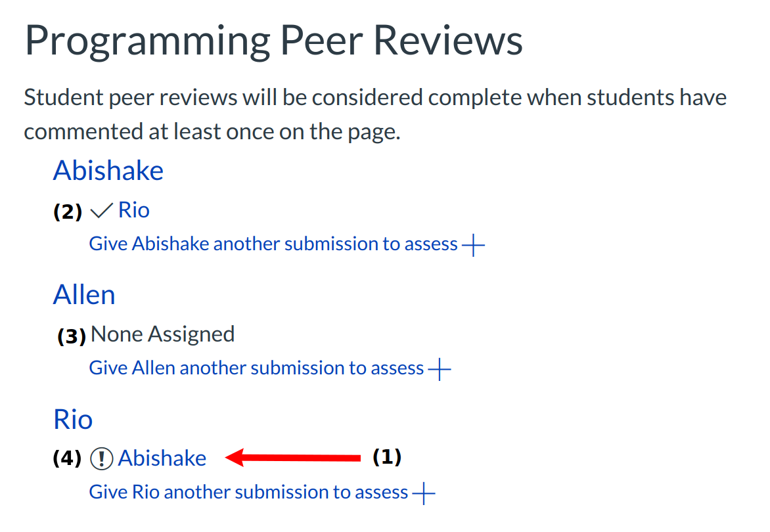The width and height of the screenshot is (770, 532).
Task: Click the annotation marker labeled (1)
Action: (387, 456)
